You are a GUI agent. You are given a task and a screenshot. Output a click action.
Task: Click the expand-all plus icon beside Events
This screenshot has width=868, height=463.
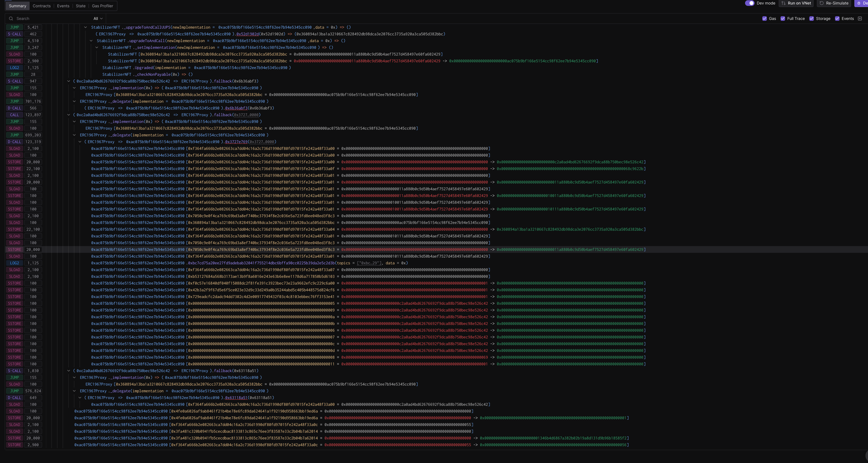pos(860,19)
